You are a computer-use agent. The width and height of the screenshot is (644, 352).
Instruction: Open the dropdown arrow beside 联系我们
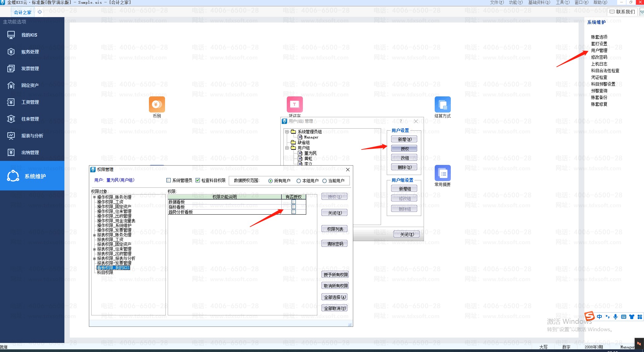tap(642, 12)
